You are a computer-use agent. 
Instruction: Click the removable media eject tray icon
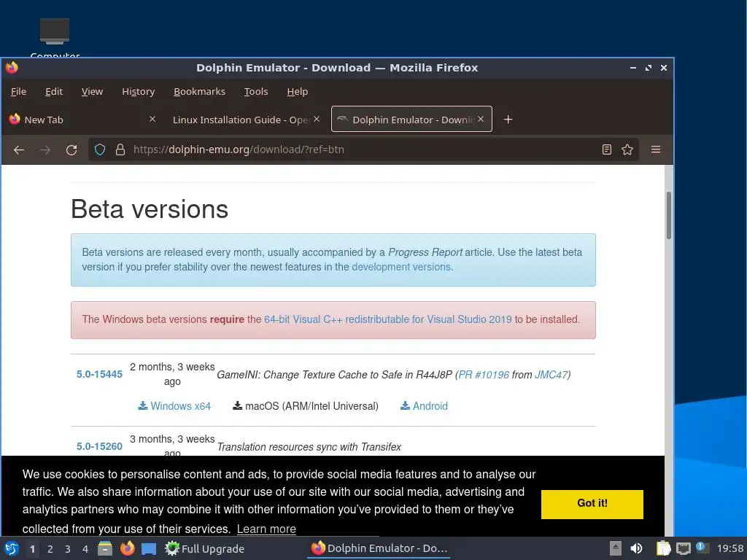(x=616, y=548)
